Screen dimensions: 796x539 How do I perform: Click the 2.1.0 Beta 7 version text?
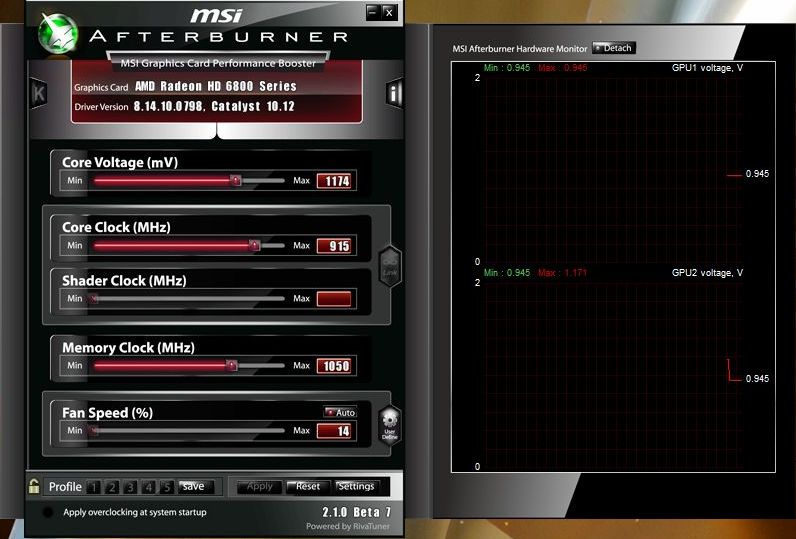356,512
